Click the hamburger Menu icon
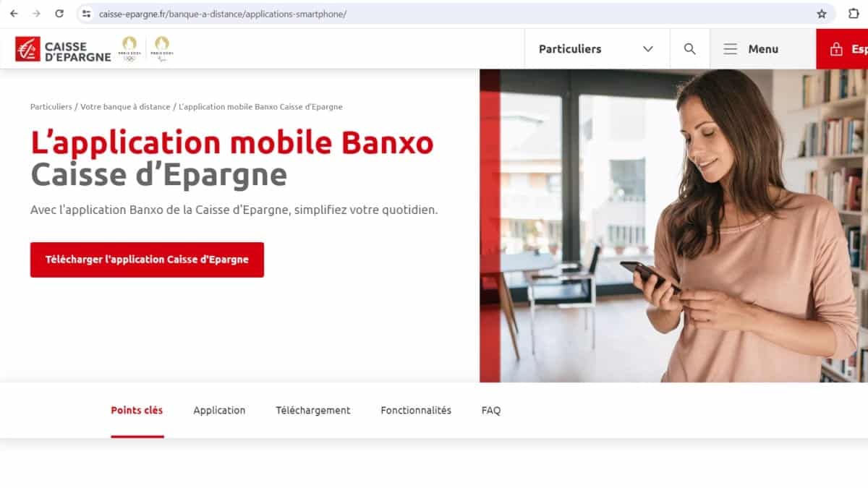The height and width of the screenshot is (488, 868). (x=731, y=49)
